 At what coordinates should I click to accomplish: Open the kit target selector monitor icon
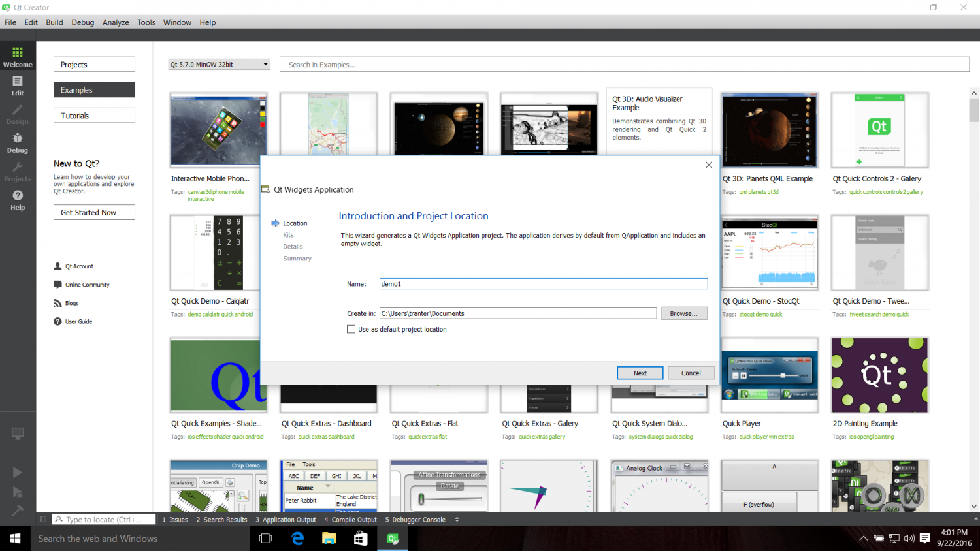pyautogui.click(x=18, y=433)
